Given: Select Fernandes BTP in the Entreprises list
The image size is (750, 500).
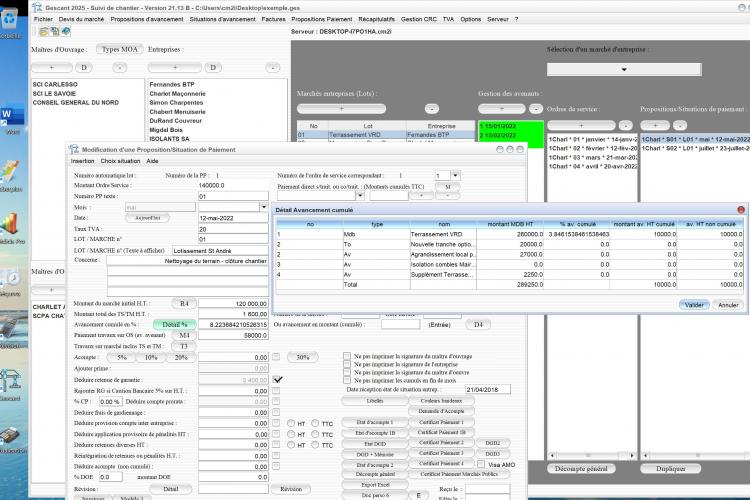Looking at the screenshot, I should pyautogui.click(x=172, y=84).
